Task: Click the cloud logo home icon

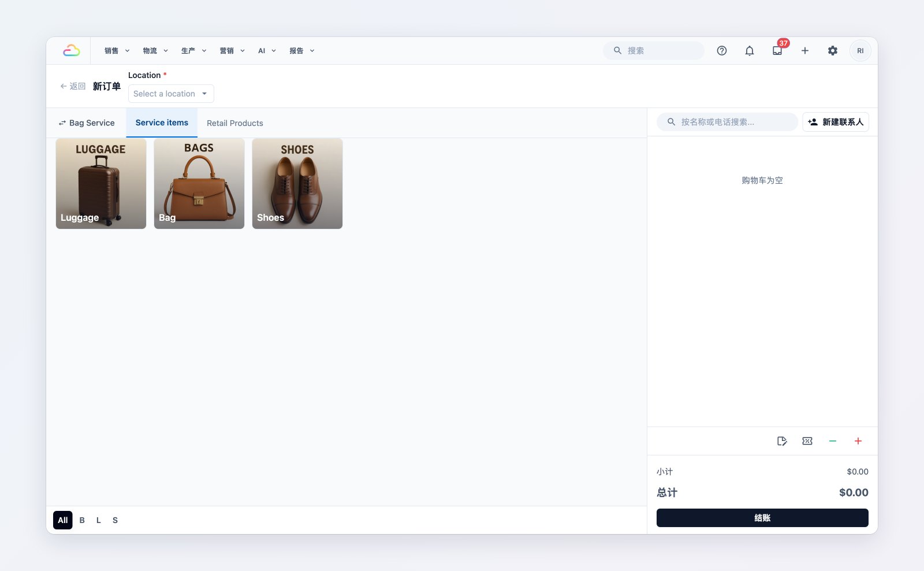Action: pyautogui.click(x=72, y=51)
